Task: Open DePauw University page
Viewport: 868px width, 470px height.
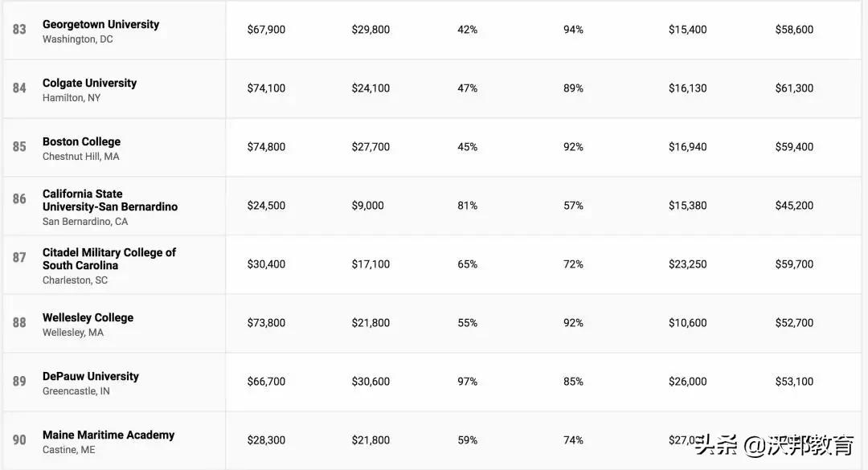Action: tap(90, 376)
